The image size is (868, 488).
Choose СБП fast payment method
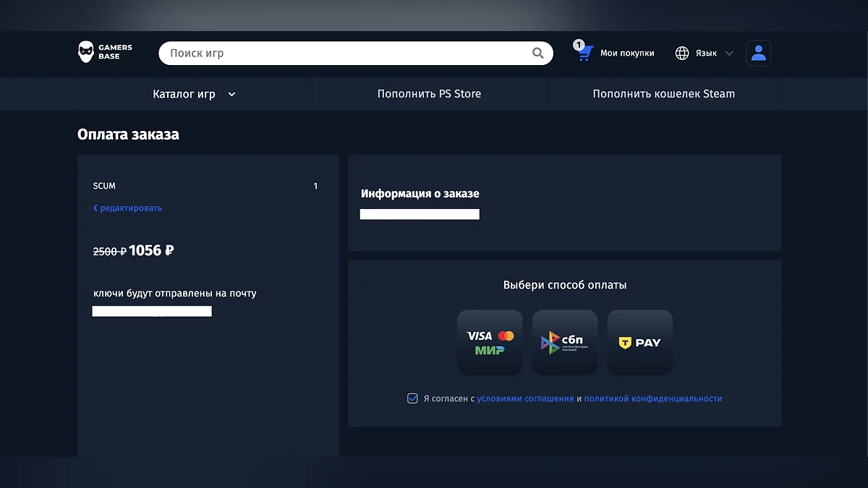565,343
